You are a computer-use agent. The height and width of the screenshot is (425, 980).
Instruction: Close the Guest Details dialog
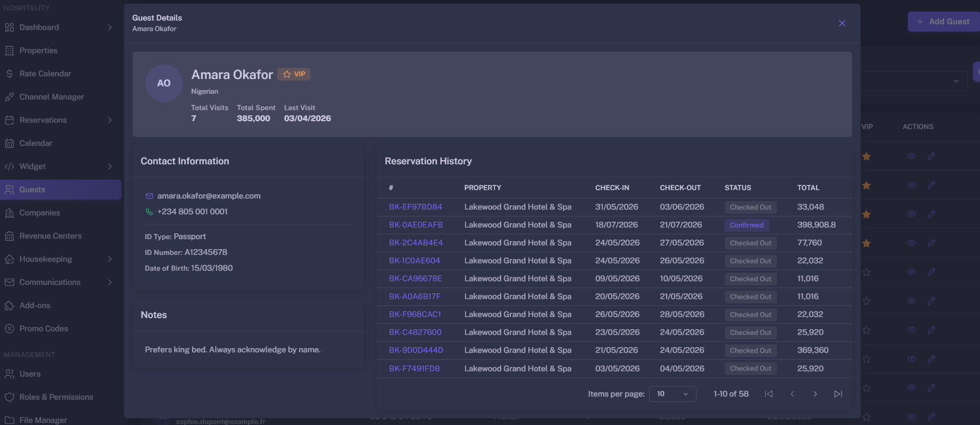[x=842, y=23]
